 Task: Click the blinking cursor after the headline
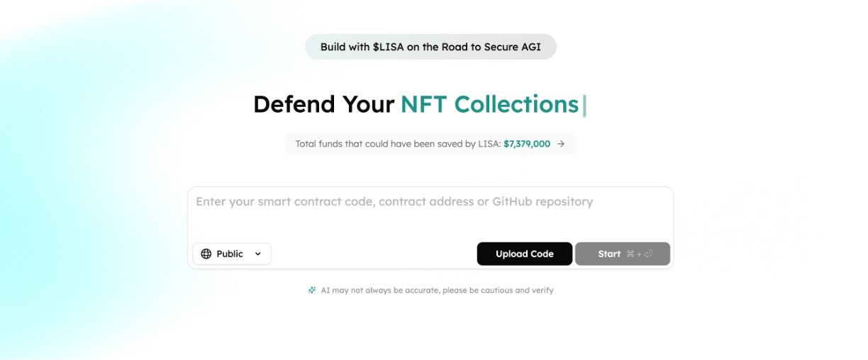584,105
